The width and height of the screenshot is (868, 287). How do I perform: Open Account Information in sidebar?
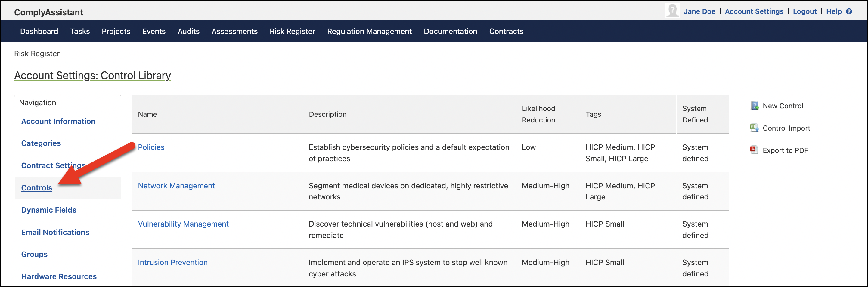coord(58,121)
